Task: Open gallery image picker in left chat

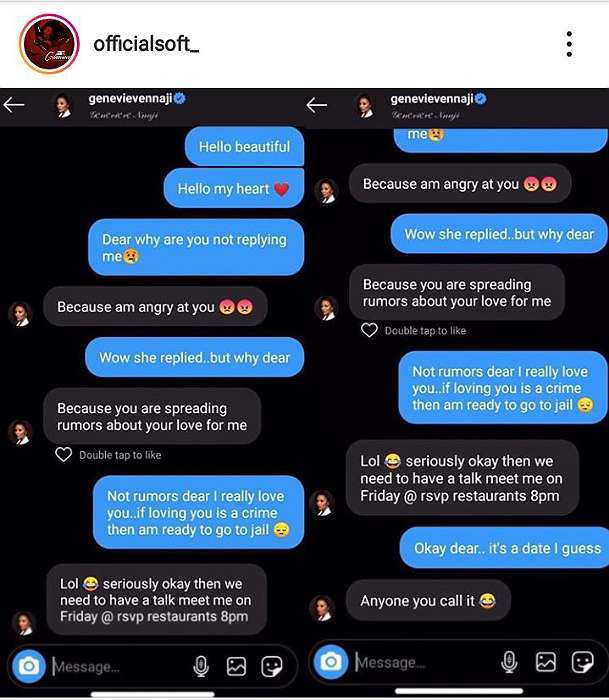Action: pos(236,666)
